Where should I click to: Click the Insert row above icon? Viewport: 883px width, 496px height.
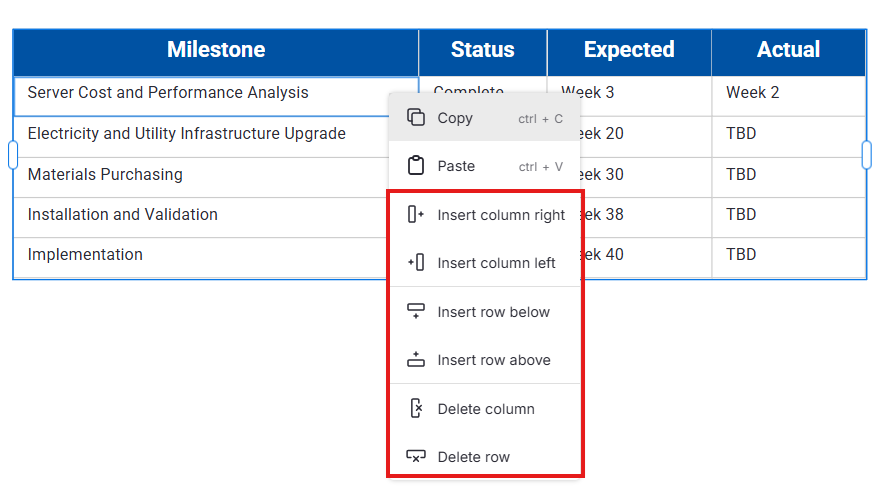[416, 360]
